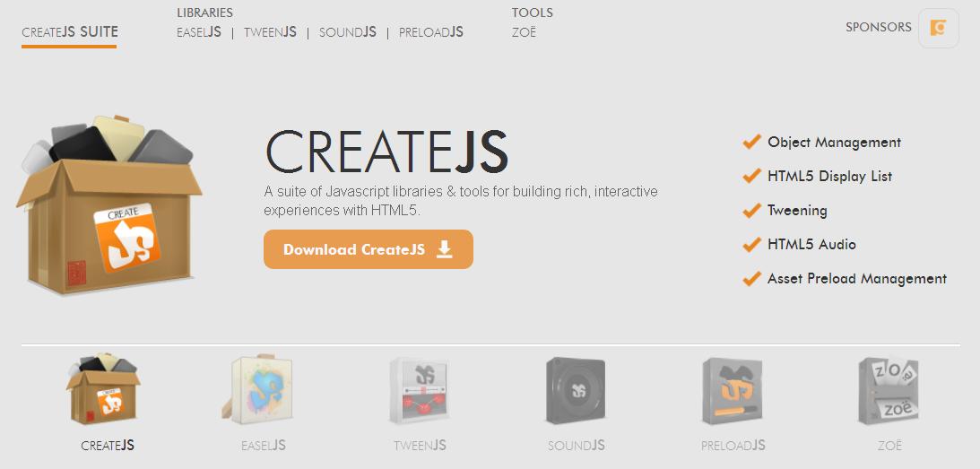
Task: Click the download arrow on the orange button
Action: click(x=445, y=249)
